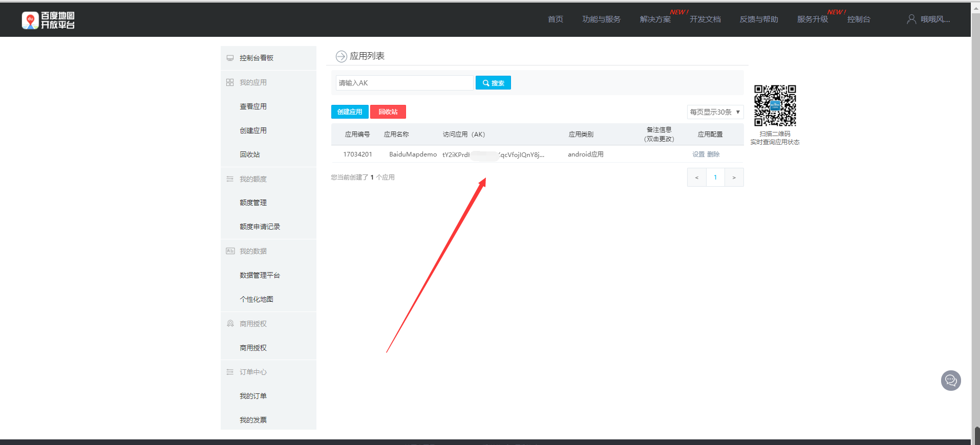980x445 pixels.
Task: Click the previous page arrow
Action: [696, 177]
